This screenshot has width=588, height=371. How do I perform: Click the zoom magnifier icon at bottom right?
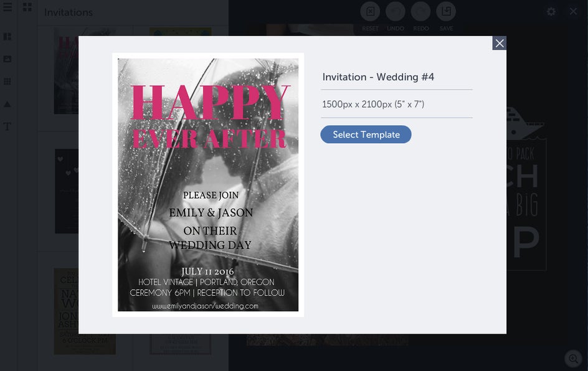click(574, 359)
